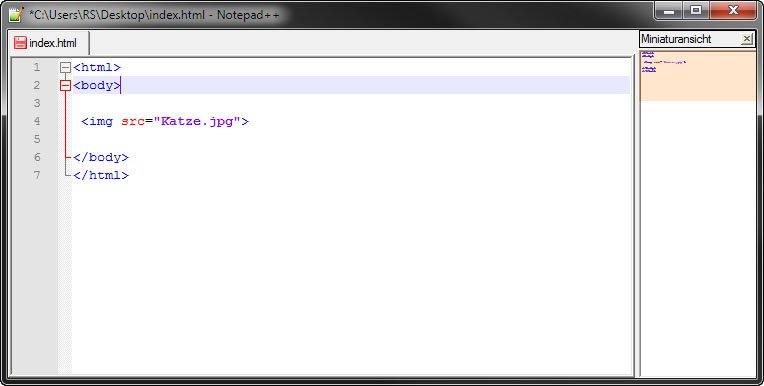
Task: Close the Notepad++ window
Action: [x=733, y=10]
